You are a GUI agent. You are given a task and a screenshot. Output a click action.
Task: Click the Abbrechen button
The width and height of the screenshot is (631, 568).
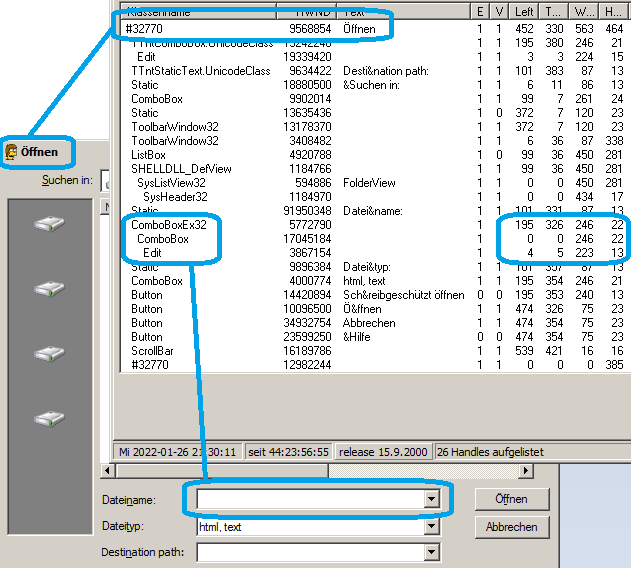point(512,527)
